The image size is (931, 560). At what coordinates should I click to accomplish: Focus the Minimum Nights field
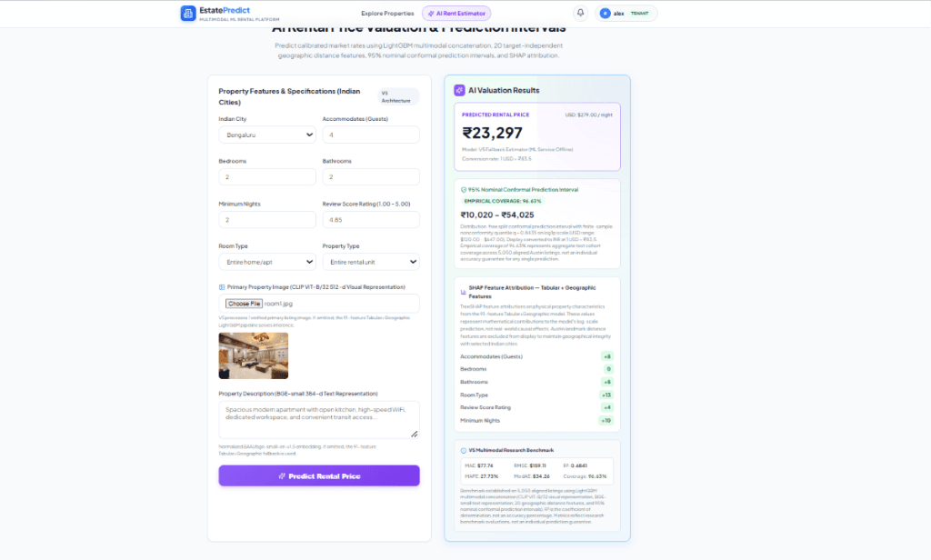coord(267,220)
